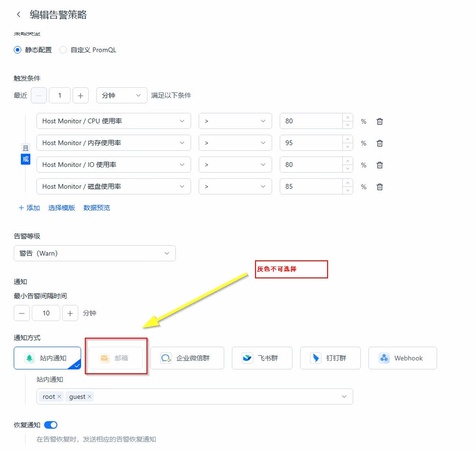
Task: Click the 选择模版 link
Action: [x=62, y=208]
